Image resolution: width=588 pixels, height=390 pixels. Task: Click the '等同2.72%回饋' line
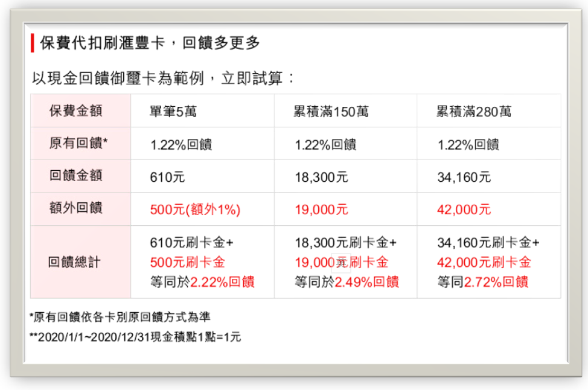point(483,281)
